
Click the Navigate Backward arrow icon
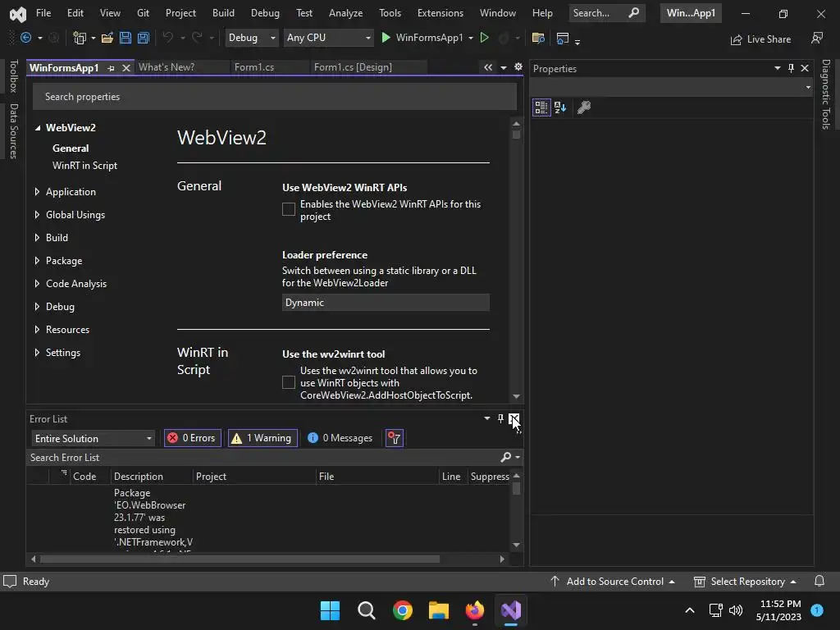coord(25,38)
